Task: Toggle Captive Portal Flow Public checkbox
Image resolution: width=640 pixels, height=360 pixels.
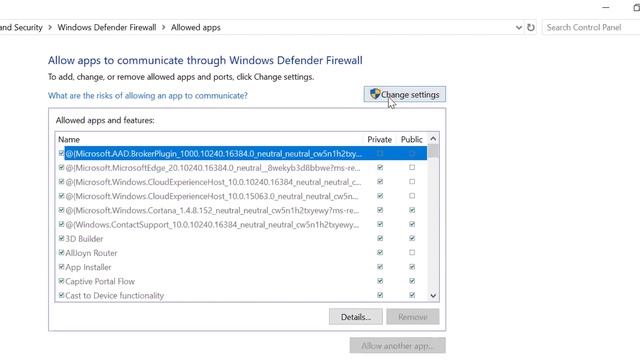Action: pos(412,281)
